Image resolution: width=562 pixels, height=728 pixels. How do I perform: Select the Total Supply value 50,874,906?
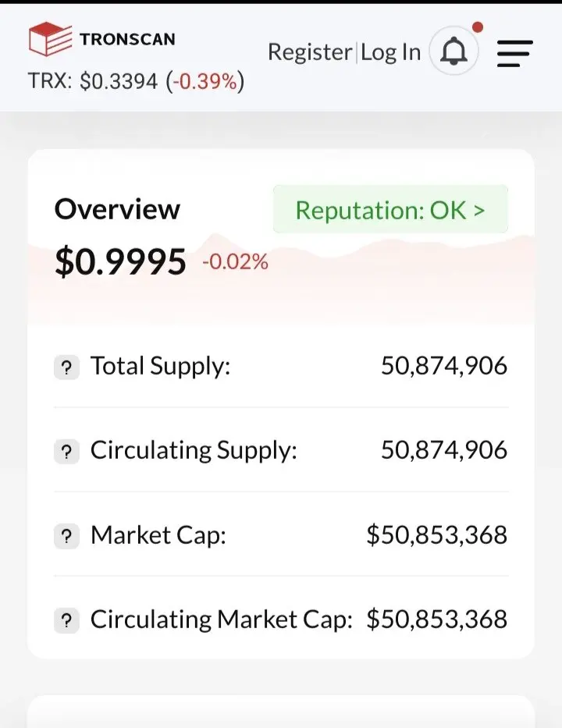444,366
